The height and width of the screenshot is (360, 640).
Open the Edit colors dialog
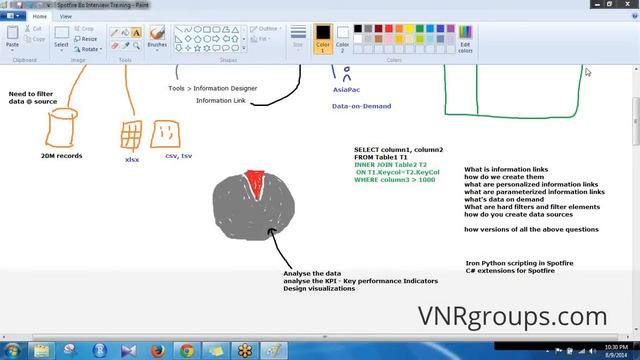[465, 39]
